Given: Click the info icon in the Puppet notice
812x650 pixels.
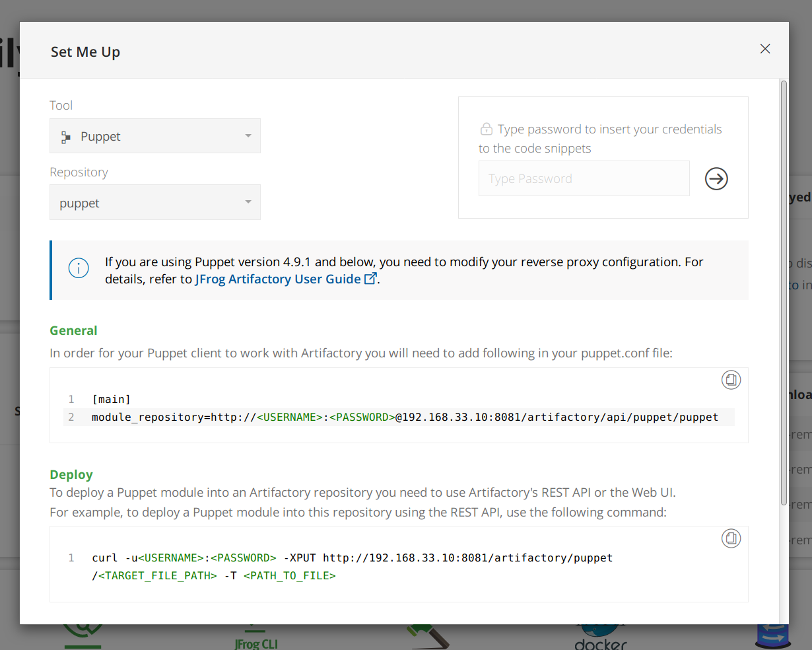Looking at the screenshot, I should [x=79, y=268].
